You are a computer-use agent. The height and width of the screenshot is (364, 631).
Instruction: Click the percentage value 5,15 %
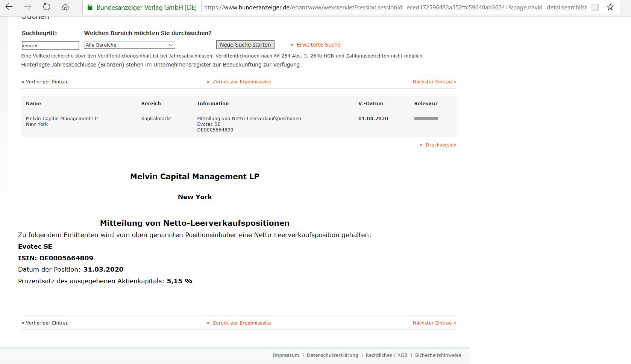(180, 281)
